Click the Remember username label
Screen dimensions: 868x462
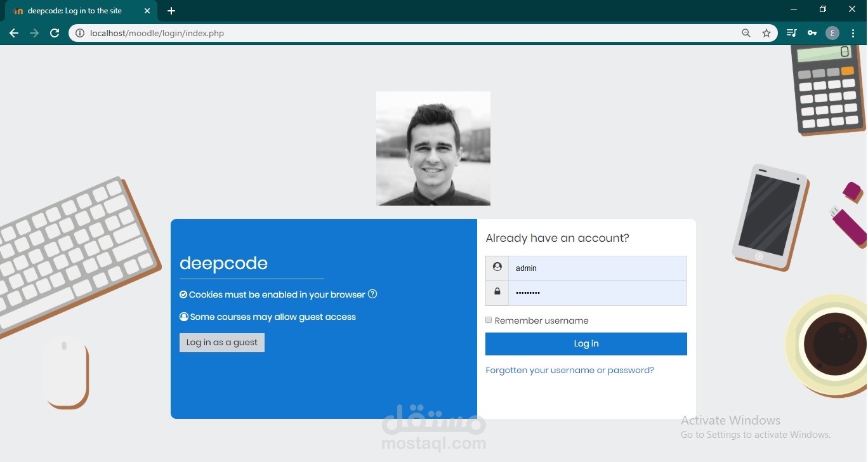pos(542,320)
